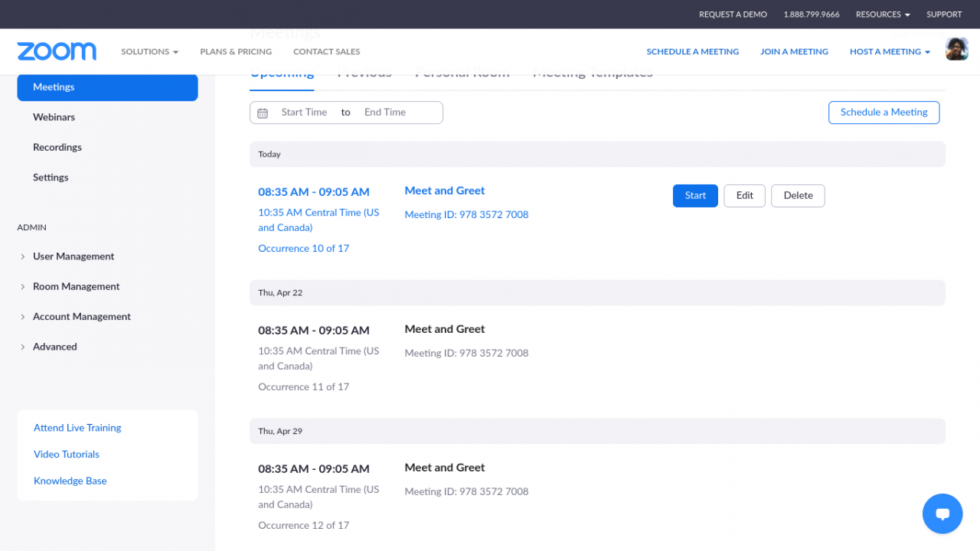
Task: Click today's Meeting ID 978 3572 7008 link
Action: coord(466,215)
